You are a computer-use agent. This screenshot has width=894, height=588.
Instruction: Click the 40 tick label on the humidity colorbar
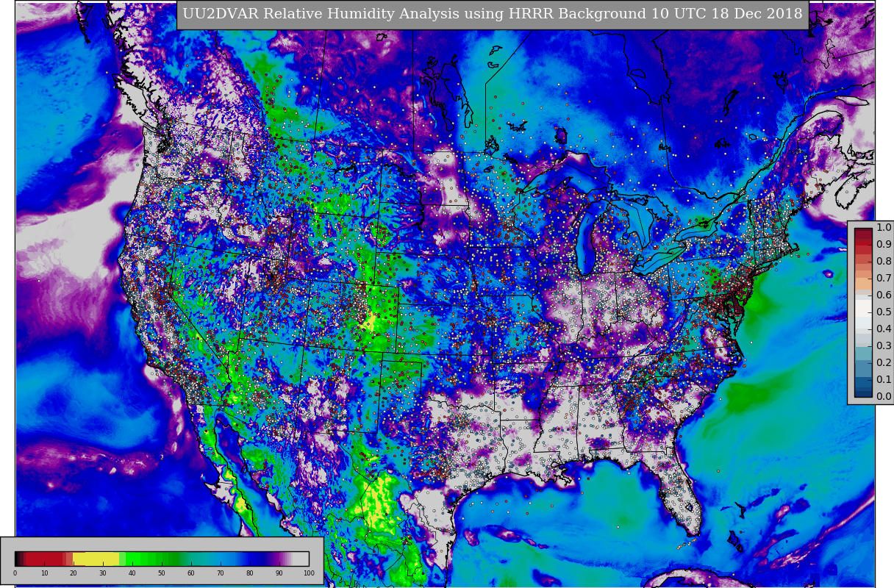pyautogui.click(x=132, y=573)
